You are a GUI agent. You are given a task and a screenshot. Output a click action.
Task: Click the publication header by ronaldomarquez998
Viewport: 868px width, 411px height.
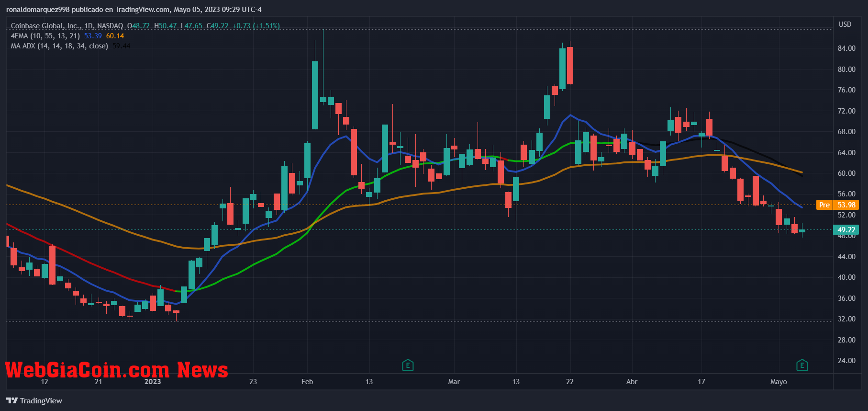pyautogui.click(x=134, y=10)
